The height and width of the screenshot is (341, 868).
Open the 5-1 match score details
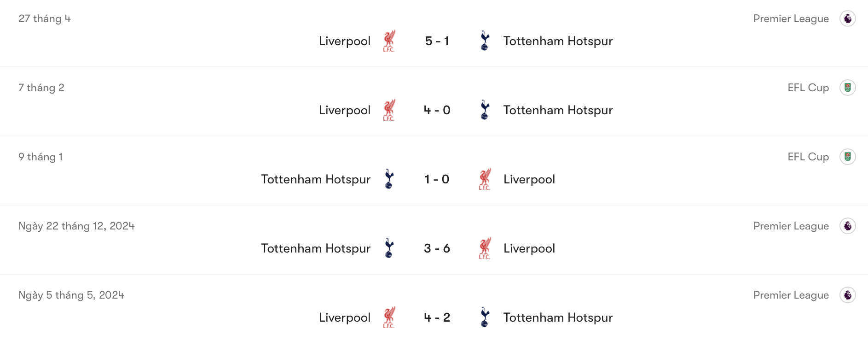(x=437, y=41)
